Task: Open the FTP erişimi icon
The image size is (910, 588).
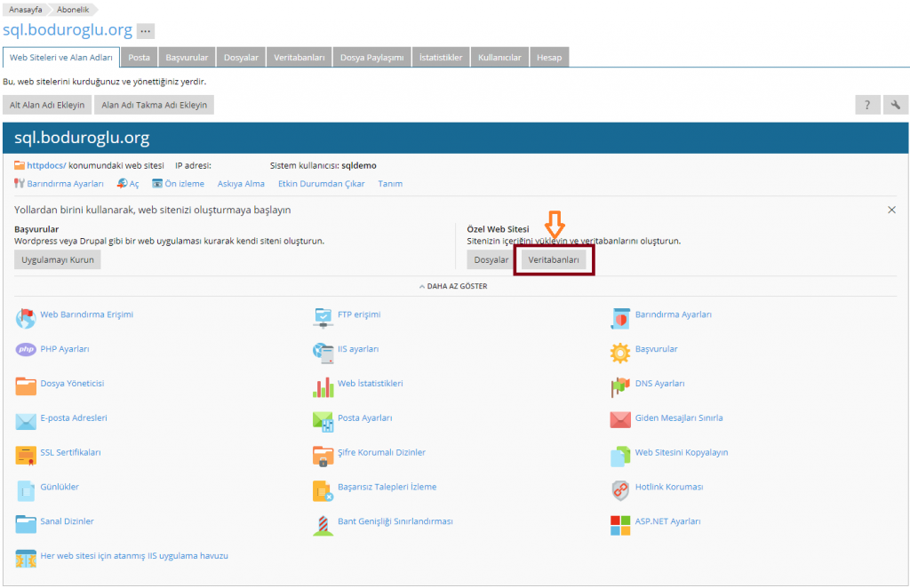Action: (323, 316)
